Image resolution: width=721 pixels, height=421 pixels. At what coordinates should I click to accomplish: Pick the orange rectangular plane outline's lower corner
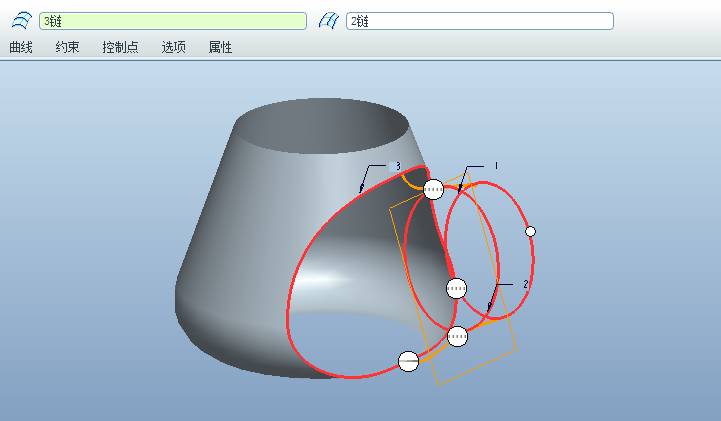tap(439, 385)
